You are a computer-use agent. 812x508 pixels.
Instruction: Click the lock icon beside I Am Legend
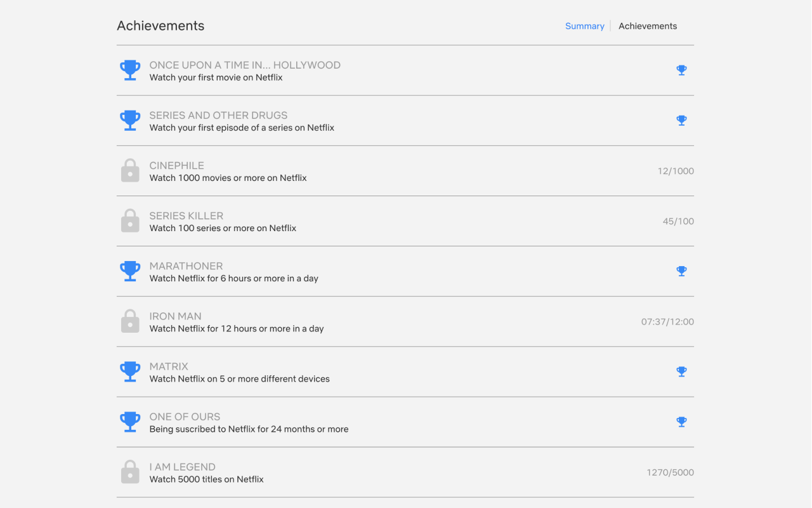[130, 472]
